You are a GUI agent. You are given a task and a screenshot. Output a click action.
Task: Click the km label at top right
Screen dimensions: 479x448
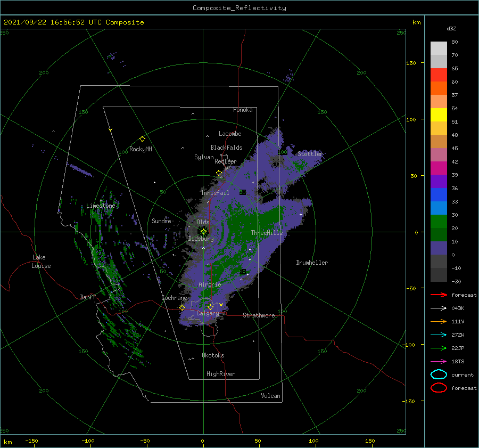click(x=416, y=22)
